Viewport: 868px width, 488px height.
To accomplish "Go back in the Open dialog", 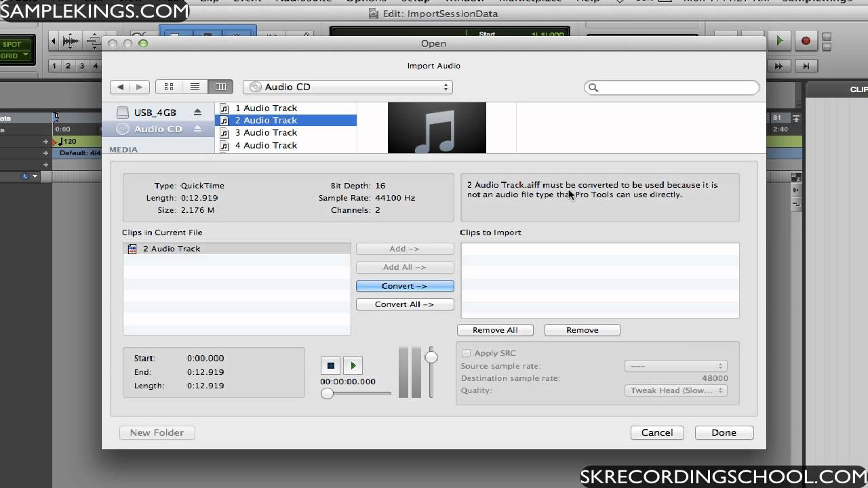I will tap(120, 87).
